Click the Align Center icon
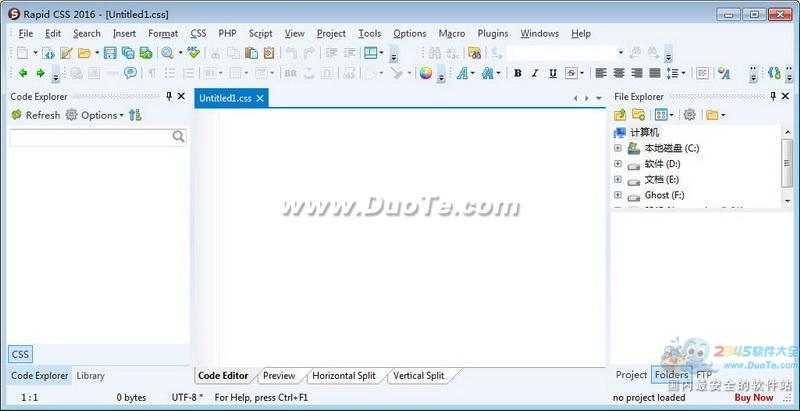 coord(619,73)
